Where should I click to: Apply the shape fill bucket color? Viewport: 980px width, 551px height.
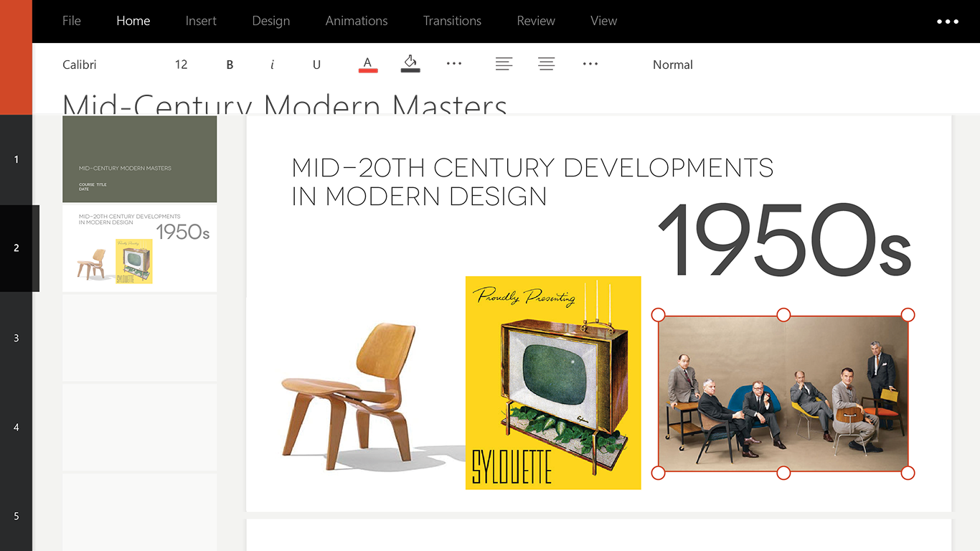[410, 63]
